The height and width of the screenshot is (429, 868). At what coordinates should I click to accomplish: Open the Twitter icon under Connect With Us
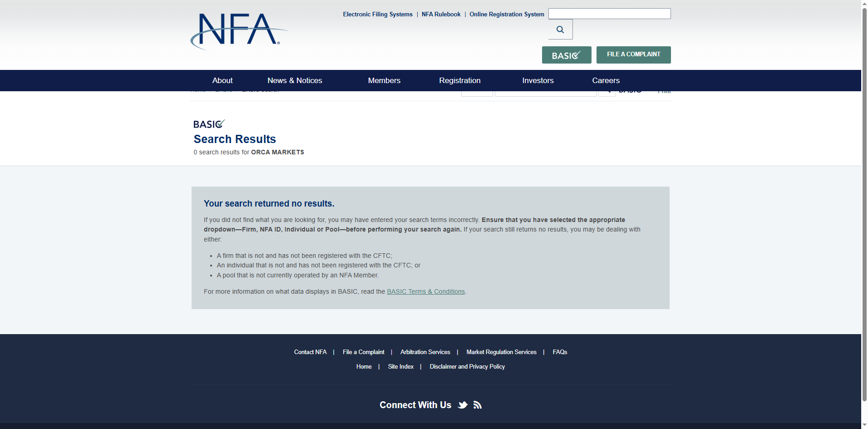pyautogui.click(x=463, y=405)
